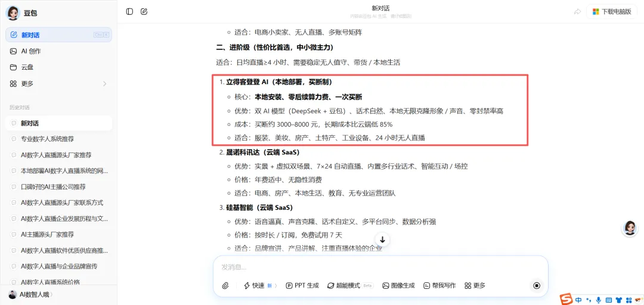Image resolution: width=644 pixels, height=305 pixels.
Task: Click heading 晟诺科讯达（云端 SaaS）
Action: (262, 152)
